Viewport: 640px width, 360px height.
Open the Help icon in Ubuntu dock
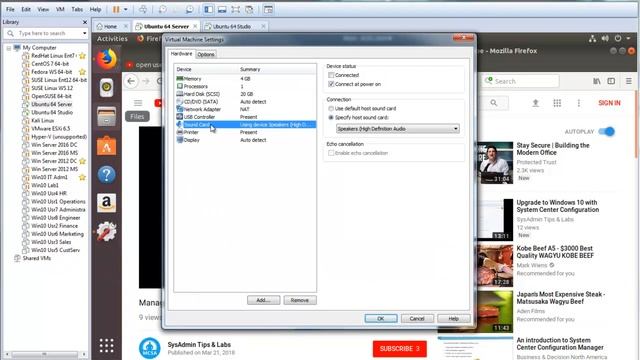[x=107, y=175]
